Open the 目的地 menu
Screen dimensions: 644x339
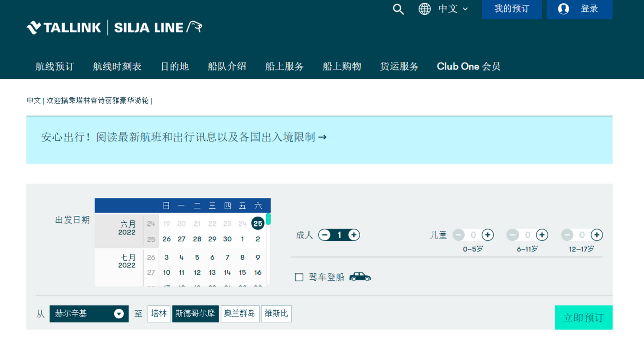pos(175,66)
